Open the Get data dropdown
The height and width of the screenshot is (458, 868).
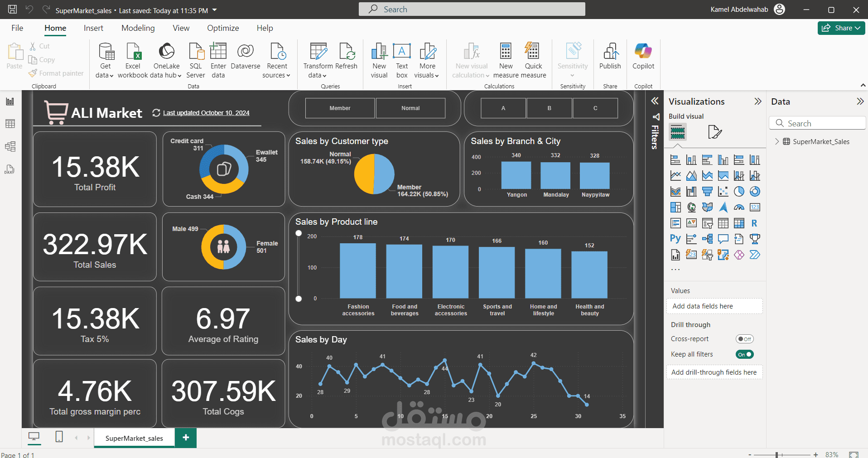tap(105, 61)
